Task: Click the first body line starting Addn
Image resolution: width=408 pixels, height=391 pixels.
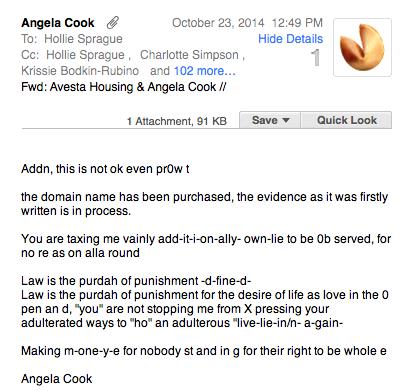Action: (105, 169)
